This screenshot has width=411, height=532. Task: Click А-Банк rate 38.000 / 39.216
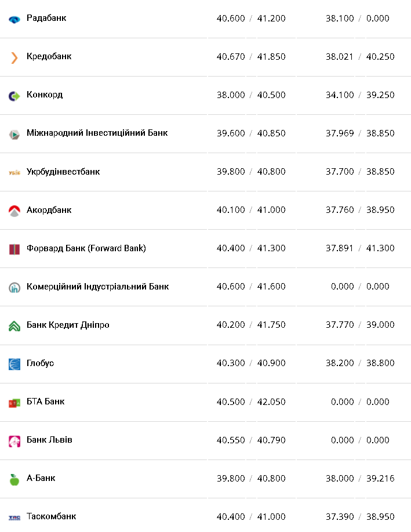tap(359, 478)
